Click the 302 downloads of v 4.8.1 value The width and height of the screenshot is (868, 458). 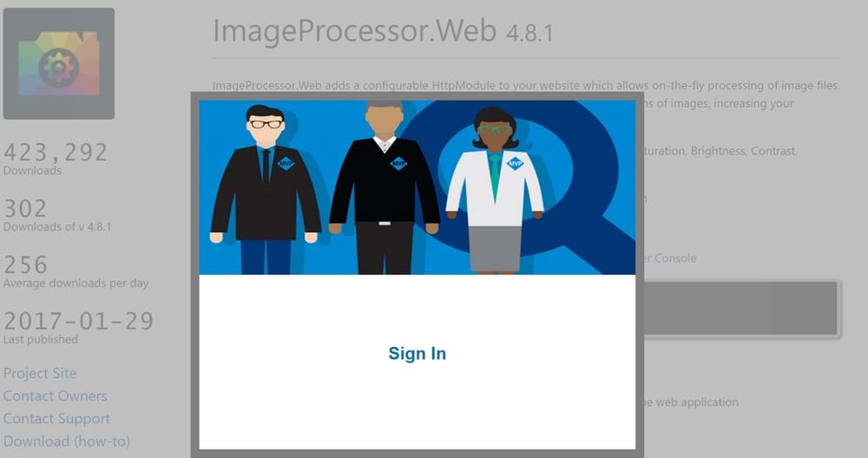[25, 209]
